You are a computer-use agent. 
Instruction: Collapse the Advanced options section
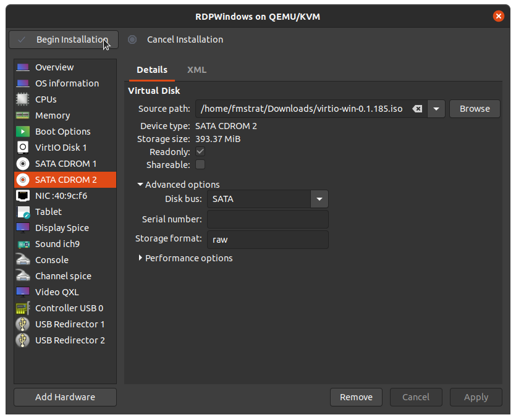pos(141,185)
